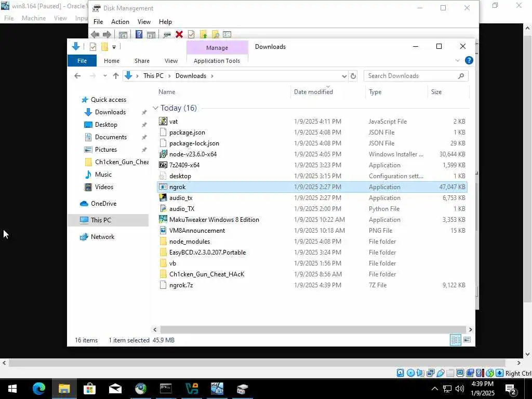Collapse the ribbon with chevron arrow
The width and height of the screenshot is (532, 399).
(457, 60)
